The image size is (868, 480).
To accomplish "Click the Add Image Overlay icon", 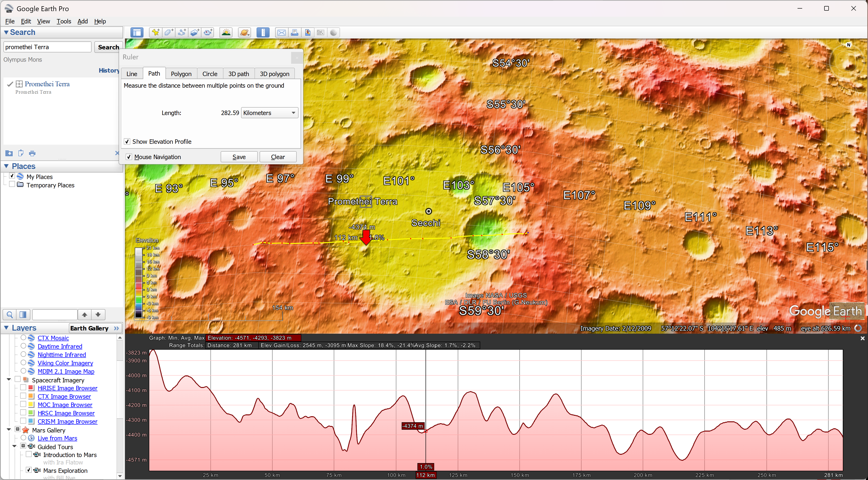I will [x=195, y=33].
